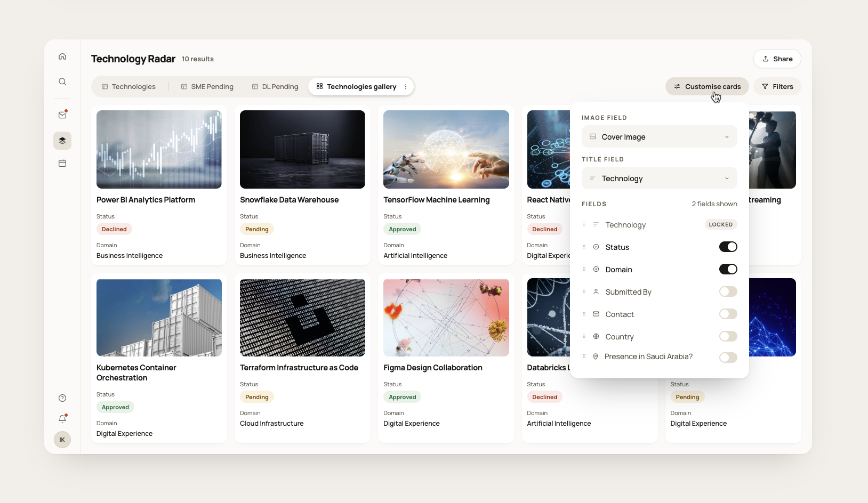Open the calendar sidebar icon

click(62, 163)
